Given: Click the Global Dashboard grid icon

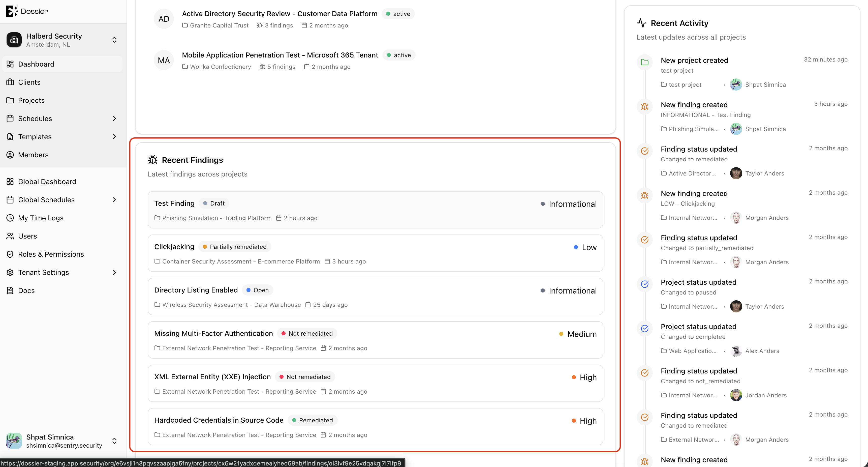Looking at the screenshot, I should pyautogui.click(x=10, y=182).
